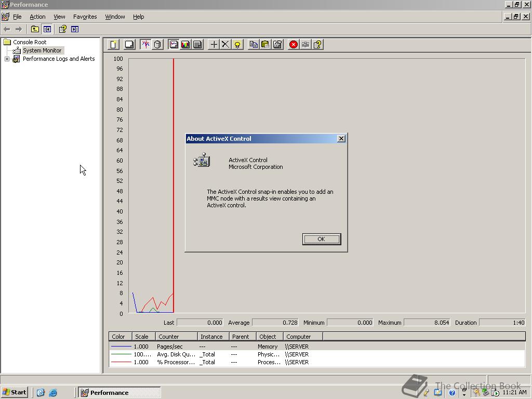
Task: Select Performance Logs and Alerts node
Action: click(59, 59)
